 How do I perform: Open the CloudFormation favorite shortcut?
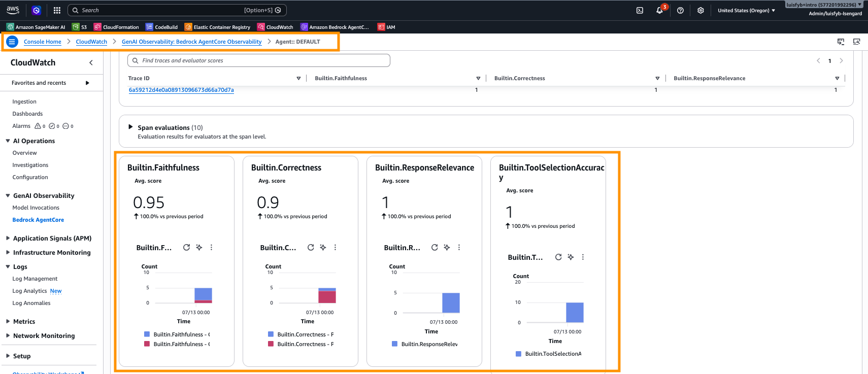point(116,27)
